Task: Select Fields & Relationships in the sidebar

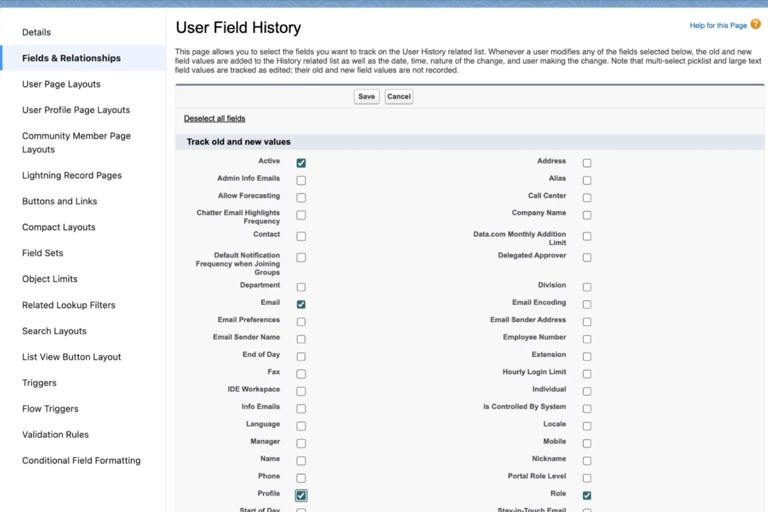Action: [71, 58]
